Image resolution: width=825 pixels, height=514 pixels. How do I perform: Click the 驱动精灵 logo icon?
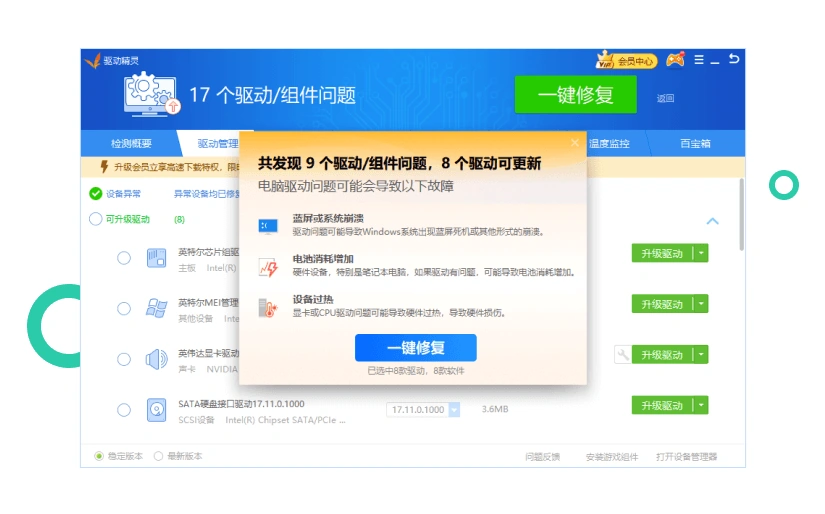[x=93, y=61]
